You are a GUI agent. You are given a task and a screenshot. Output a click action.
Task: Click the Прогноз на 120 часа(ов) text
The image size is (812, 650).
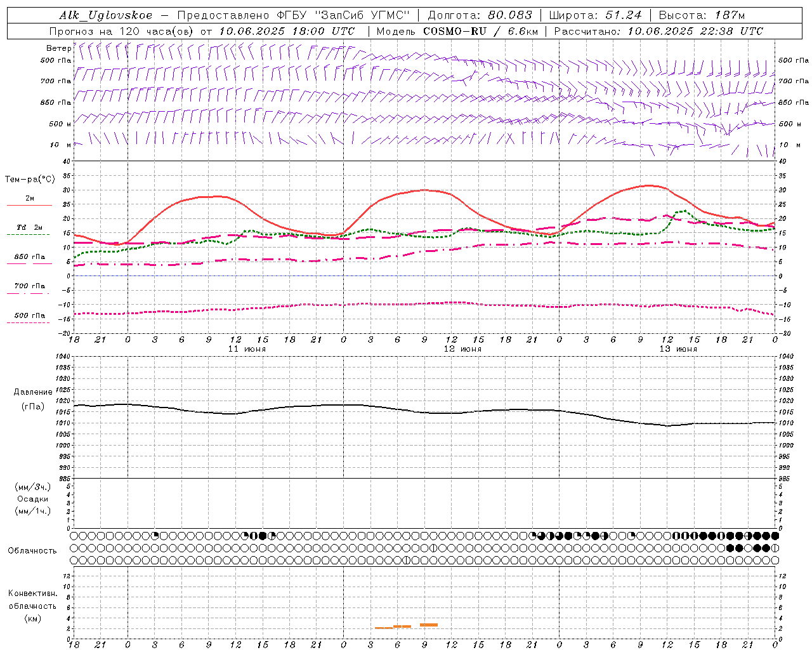[122, 31]
